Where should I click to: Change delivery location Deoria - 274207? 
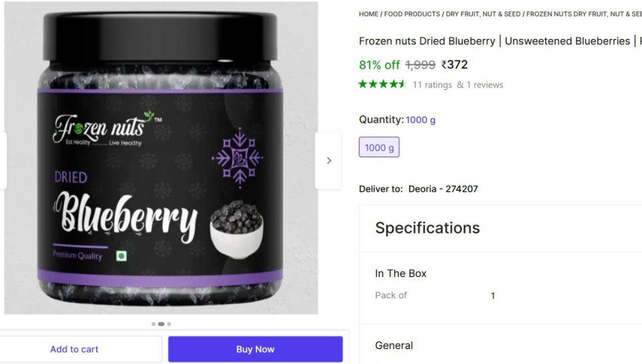click(443, 189)
